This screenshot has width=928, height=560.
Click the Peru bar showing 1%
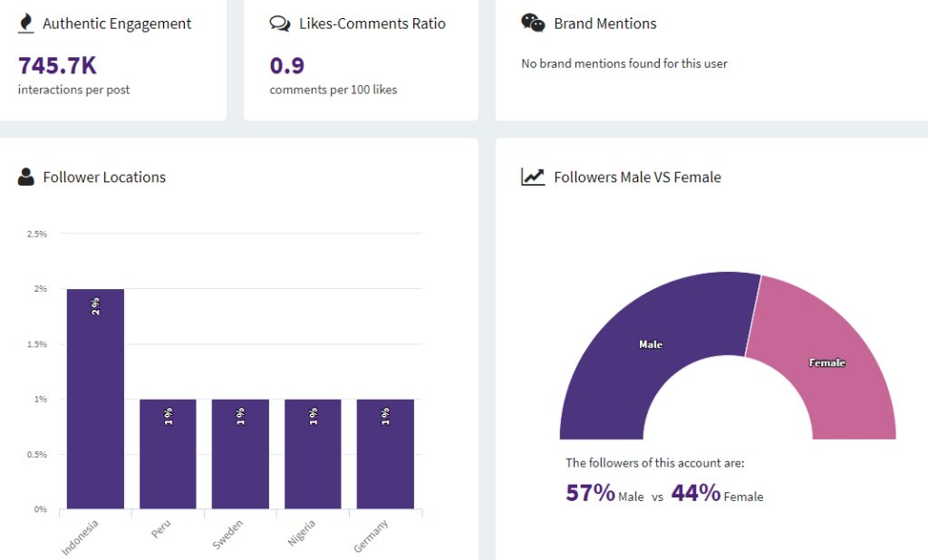tap(168, 453)
